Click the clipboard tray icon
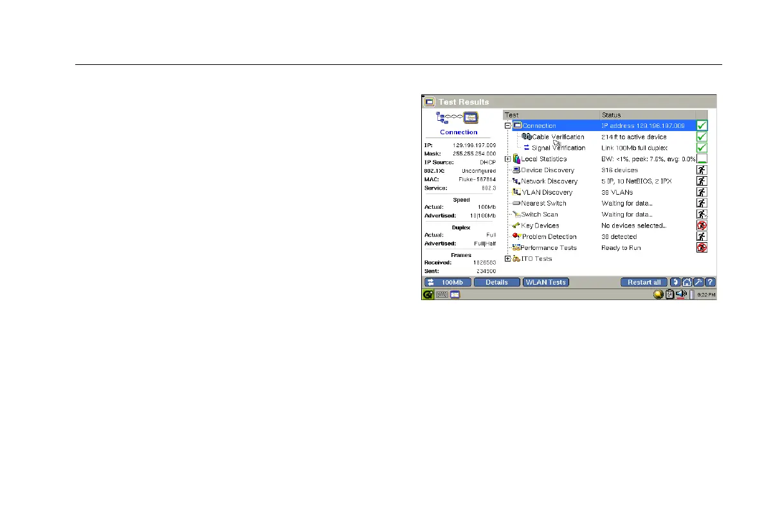764x532 pixels. pyautogui.click(x=670, y=294)
